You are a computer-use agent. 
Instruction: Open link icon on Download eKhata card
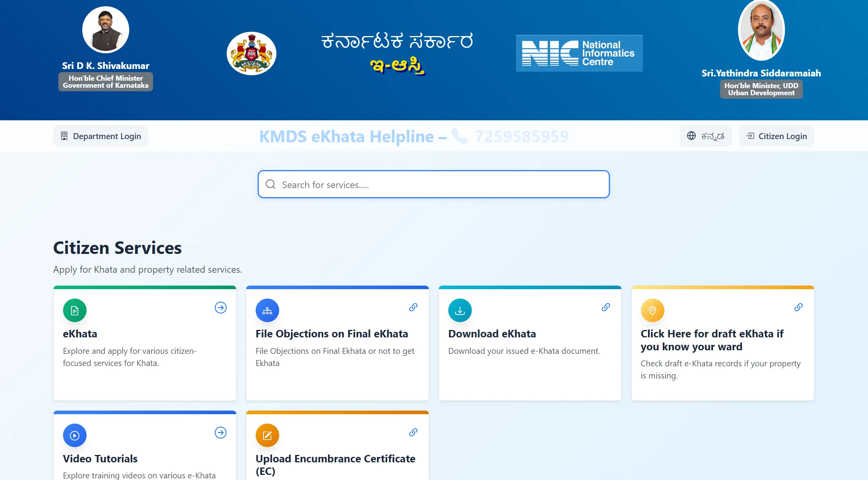606,307
